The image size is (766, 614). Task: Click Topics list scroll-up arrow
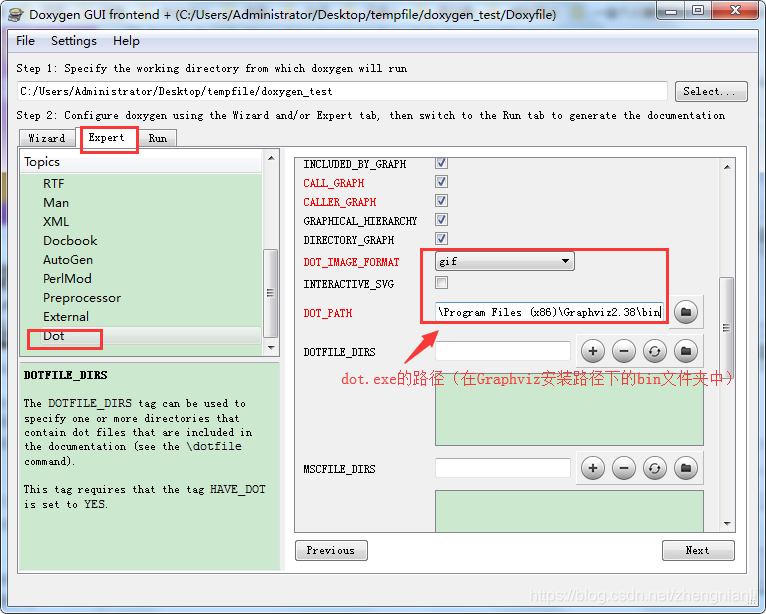click(x=271, y=158)
